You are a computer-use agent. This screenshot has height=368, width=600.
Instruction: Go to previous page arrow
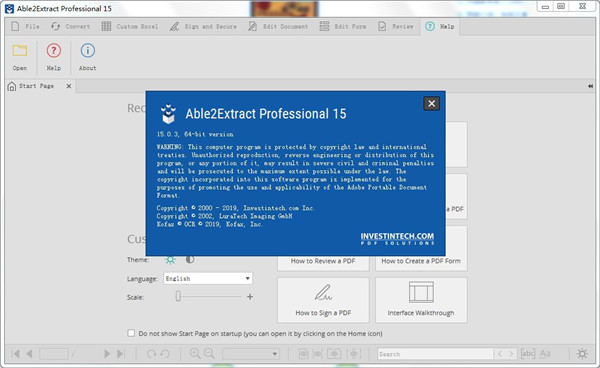(29, 354)
